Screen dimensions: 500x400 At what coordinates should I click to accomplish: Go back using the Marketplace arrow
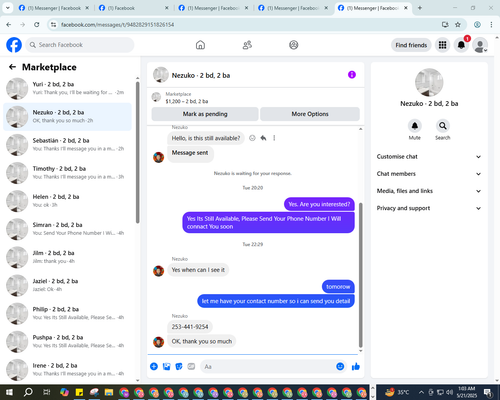click(13, 67)
